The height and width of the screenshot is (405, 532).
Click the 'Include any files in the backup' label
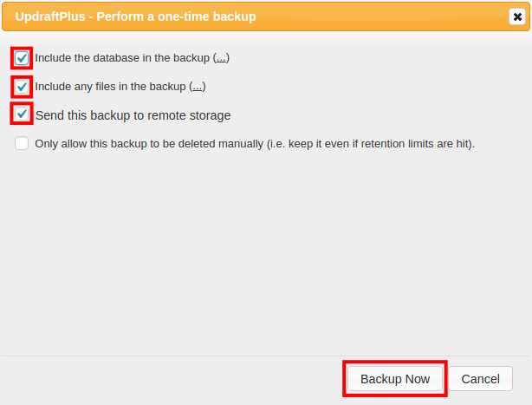(x=109, y=87)
